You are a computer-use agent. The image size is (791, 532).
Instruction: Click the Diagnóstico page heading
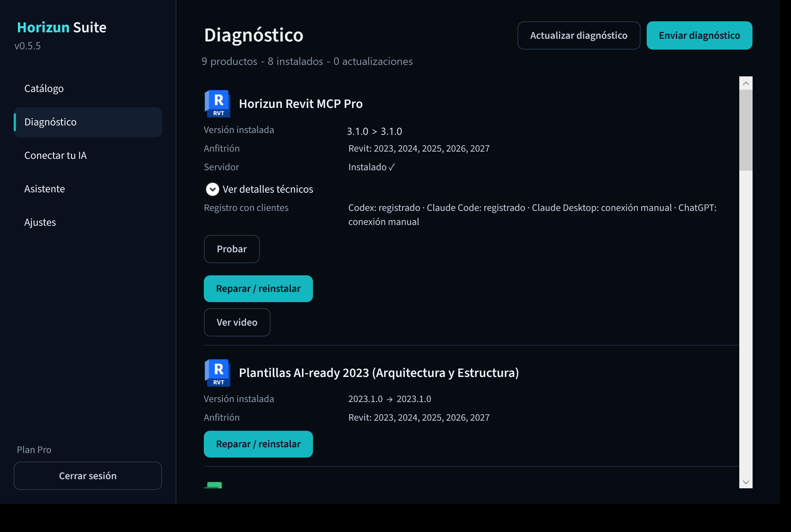pyautogui.click(x=254, y=35)
